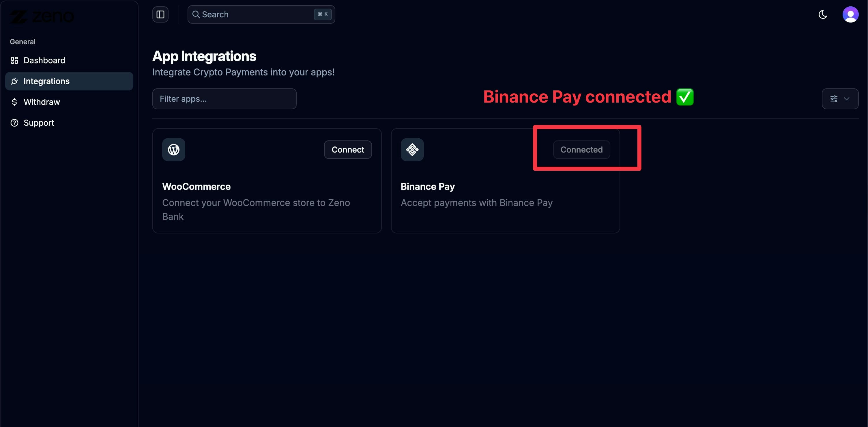Open Support via the question mark icon
The width and height of the screenshot is (868, 427).
click(14, 123)
